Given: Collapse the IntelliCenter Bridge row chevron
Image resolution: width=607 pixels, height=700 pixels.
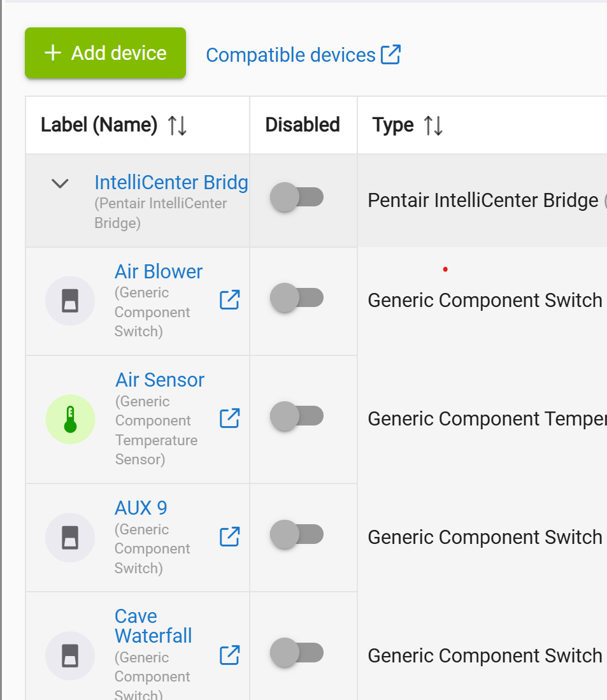Looking at the screenshot, I should 60,184.
